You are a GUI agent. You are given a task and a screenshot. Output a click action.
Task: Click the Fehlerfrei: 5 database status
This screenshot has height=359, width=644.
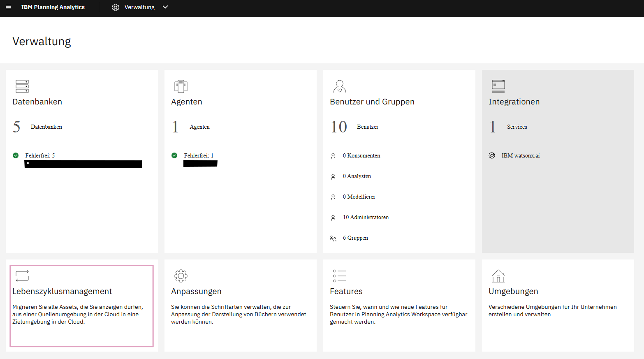40,155
